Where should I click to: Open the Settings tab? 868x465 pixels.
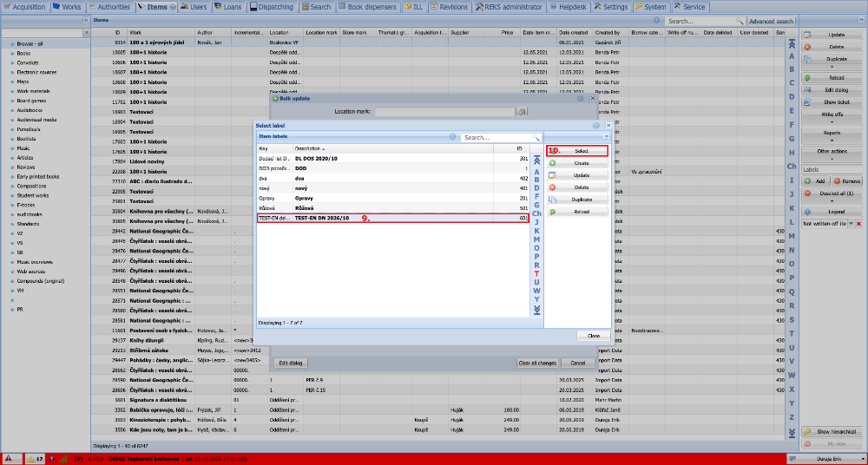point(610,7)
